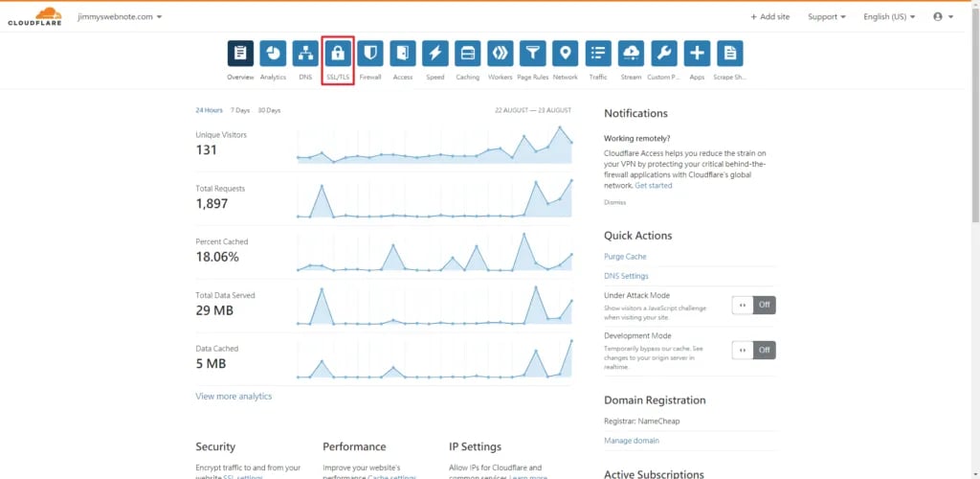Viewport: 980px width, 479px height.
Task: Click the Add site button
Action: 770,17
